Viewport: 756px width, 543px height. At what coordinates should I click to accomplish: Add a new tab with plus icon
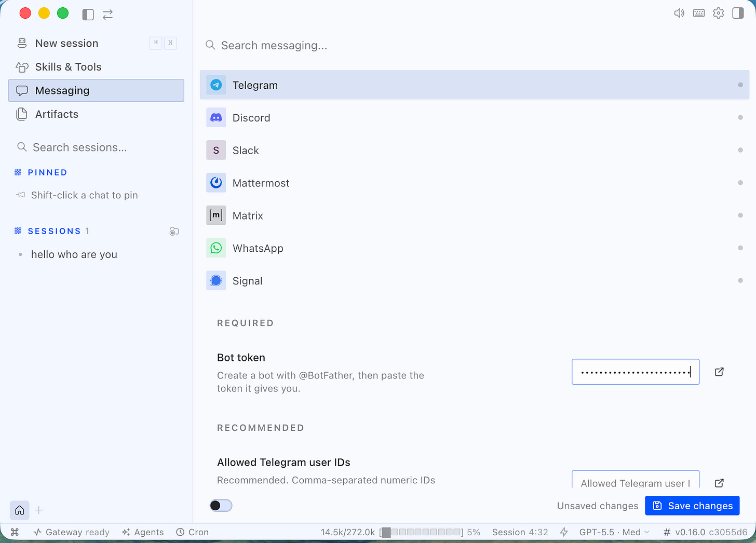pyautogui.click(x=39, y=510)
